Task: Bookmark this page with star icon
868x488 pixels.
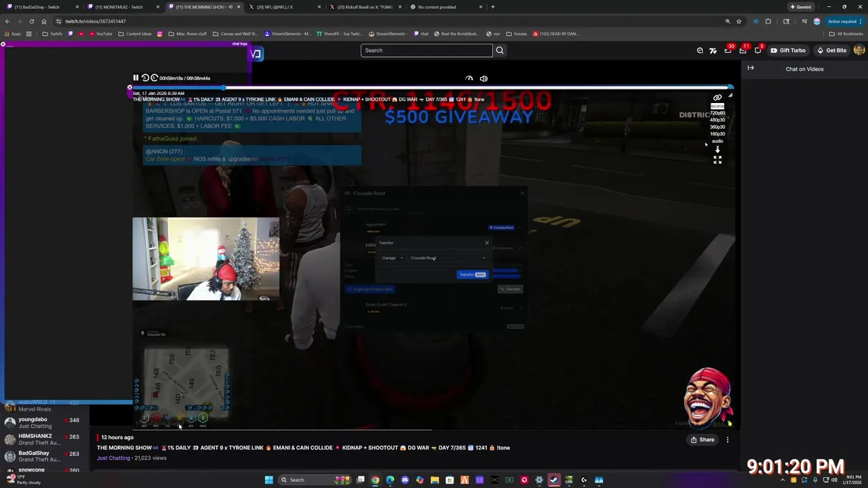Action: pyautogui.click(x=739, y=21)
